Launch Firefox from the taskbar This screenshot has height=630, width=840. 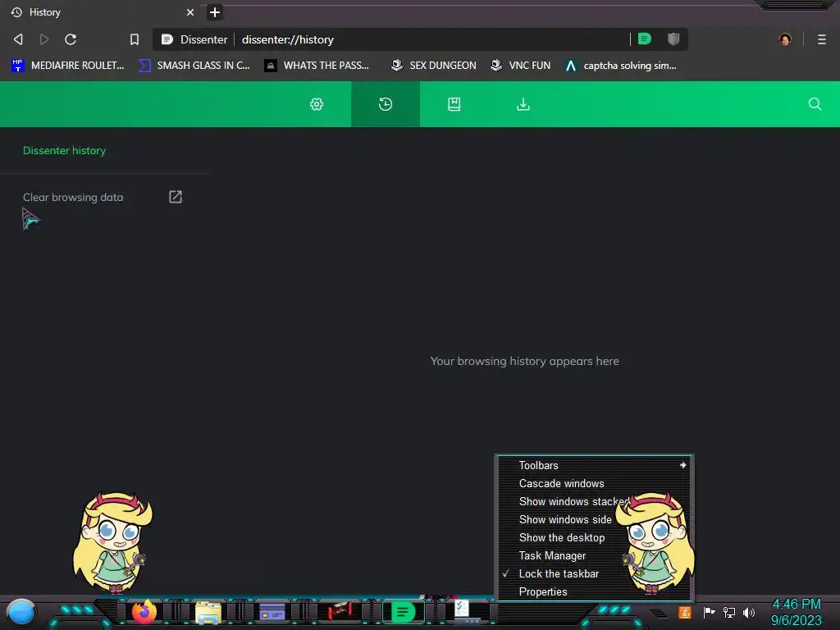point(144,612)
